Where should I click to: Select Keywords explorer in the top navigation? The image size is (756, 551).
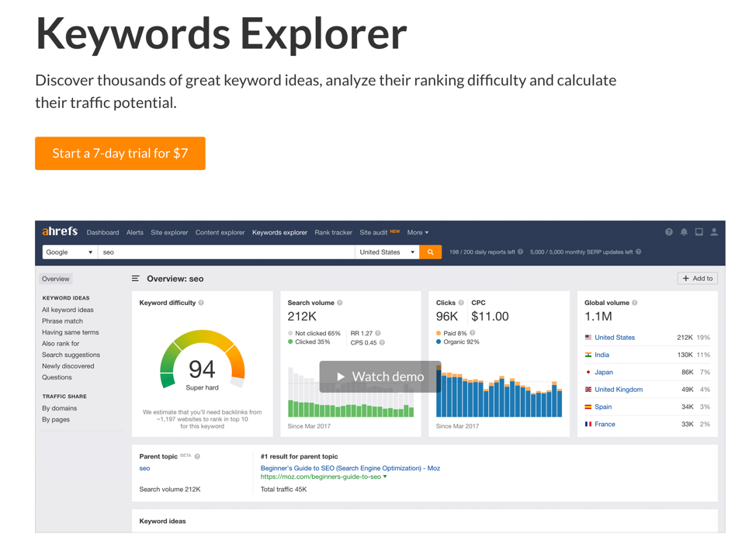[279, 232]
